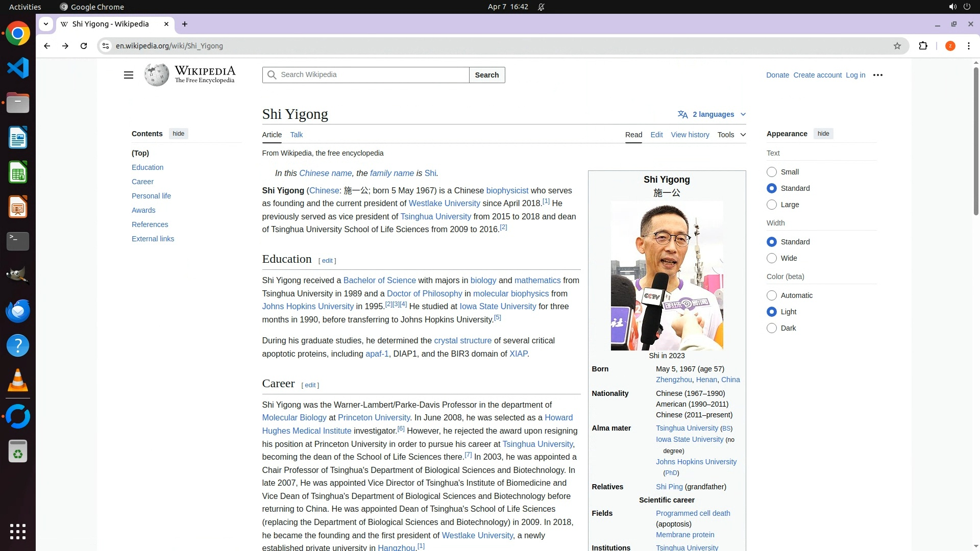
Task: Open Chrome tab search dropdown arrow
Action: tap(46, 24)
